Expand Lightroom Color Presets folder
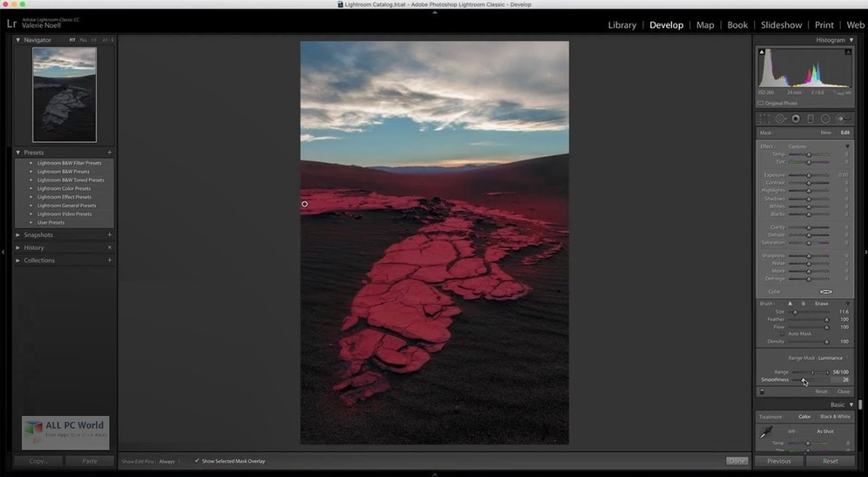 pyautogui.click(x=31, y=188)
